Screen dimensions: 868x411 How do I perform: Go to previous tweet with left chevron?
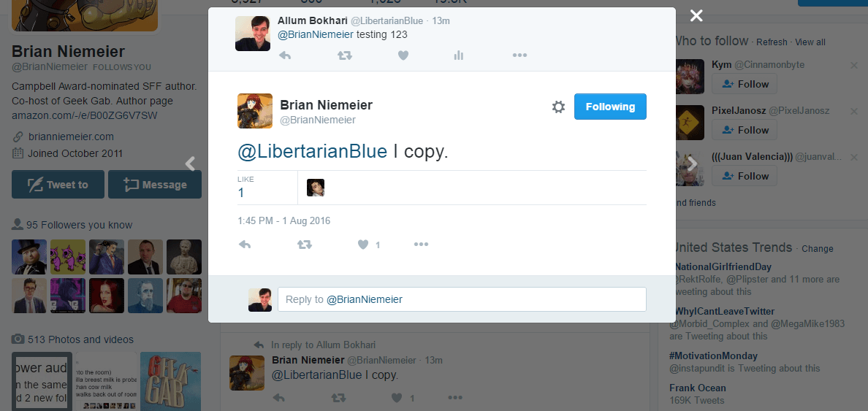click(x=190, y=164)
